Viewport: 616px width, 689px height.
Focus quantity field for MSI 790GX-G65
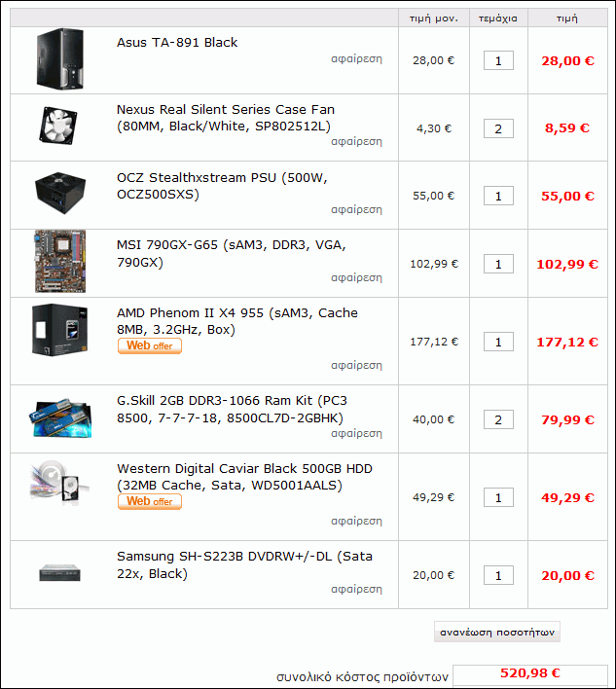pyautogui.click(x=498, y=264)
